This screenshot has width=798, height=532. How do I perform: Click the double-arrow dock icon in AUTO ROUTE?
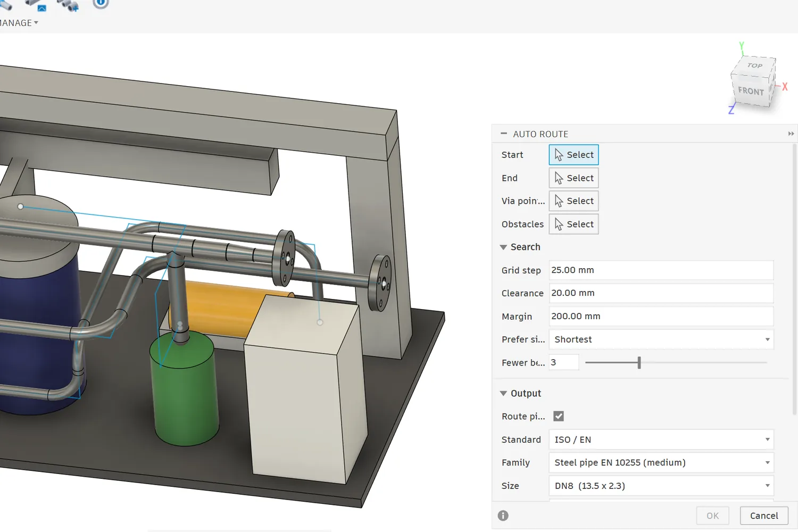pos(791,134)
